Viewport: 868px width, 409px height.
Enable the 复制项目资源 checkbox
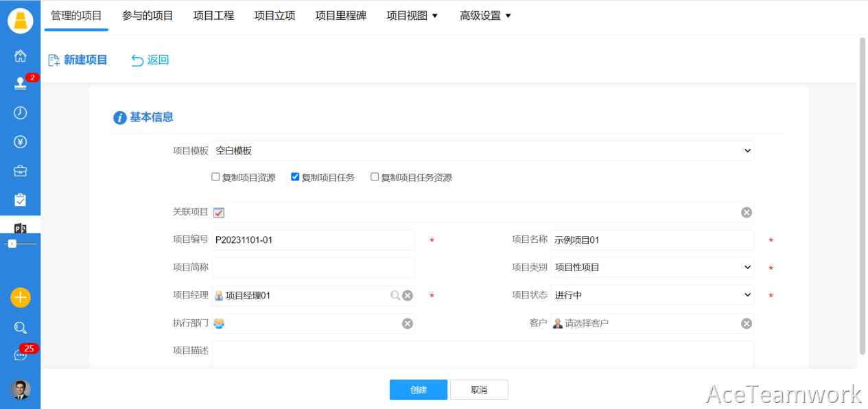pyautogui.click(x=215, y=177)
